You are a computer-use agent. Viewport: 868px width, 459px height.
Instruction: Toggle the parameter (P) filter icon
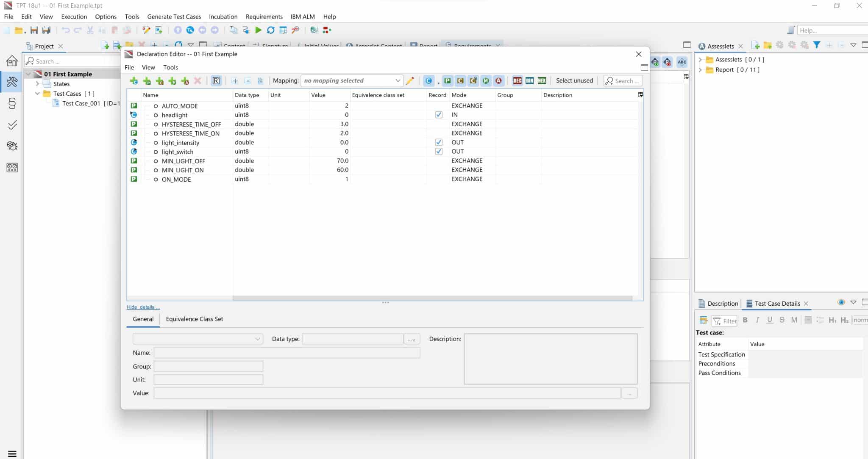tap(448, 80)
